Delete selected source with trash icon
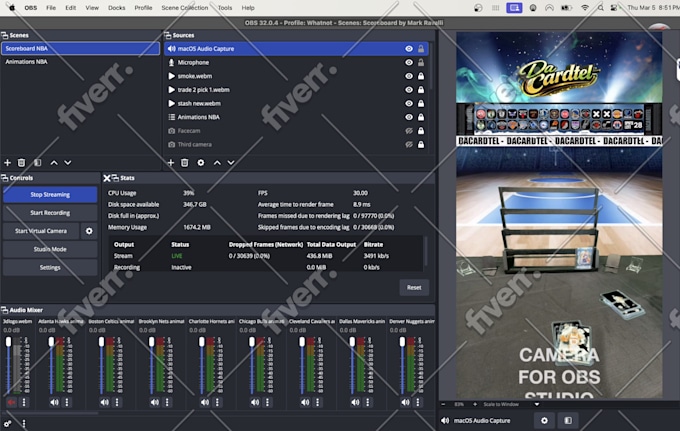Screen dimensions: 680x431 coord(185,163)
